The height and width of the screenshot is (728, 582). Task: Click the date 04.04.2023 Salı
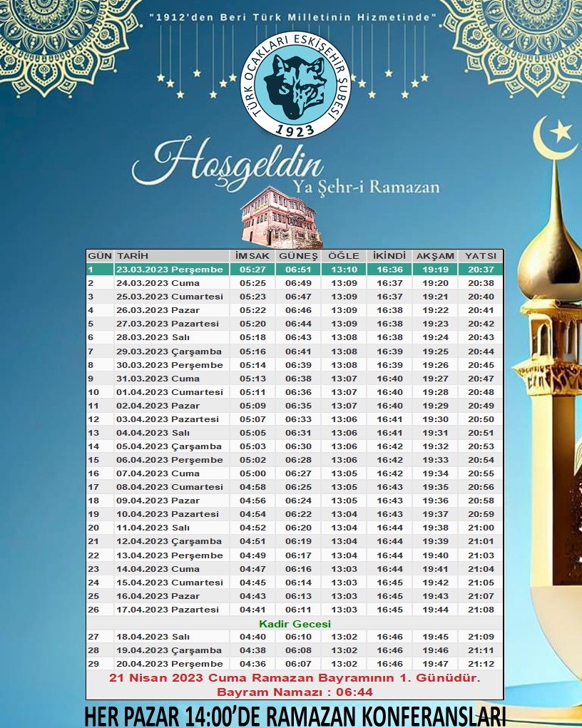tap(153, 433)
